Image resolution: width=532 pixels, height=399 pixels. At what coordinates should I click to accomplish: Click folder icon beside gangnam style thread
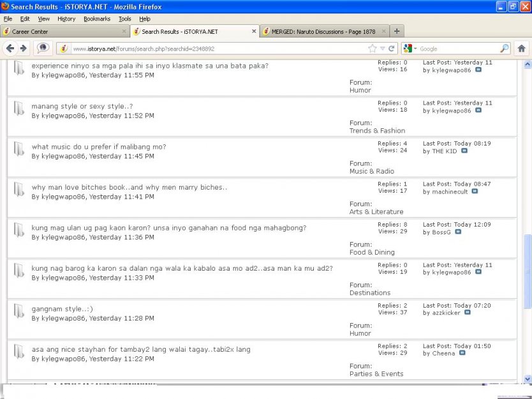pos(20,312)
